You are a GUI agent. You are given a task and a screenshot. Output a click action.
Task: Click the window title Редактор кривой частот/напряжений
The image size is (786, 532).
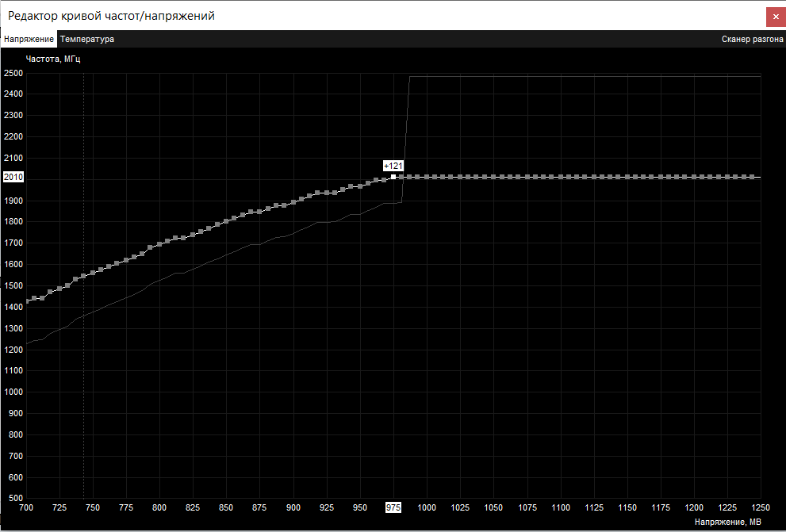point(111,16)
